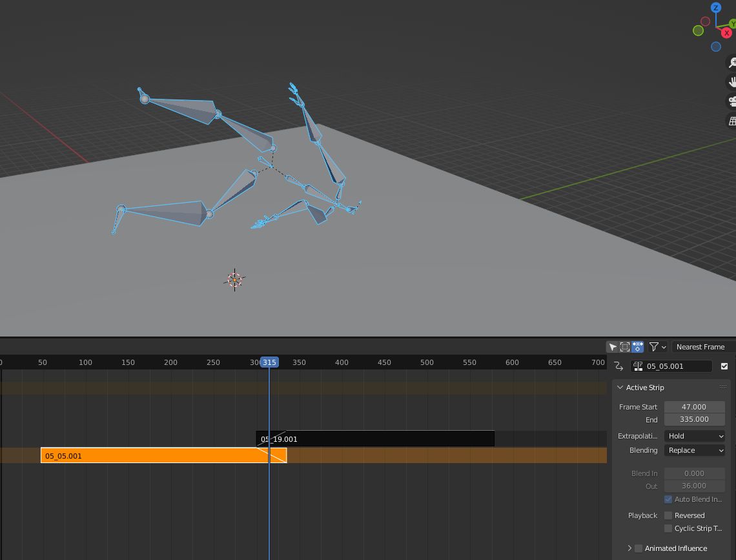Enable the Animated Influence checkbox
This screenshot has height=560, width=736.
(639, 548)
